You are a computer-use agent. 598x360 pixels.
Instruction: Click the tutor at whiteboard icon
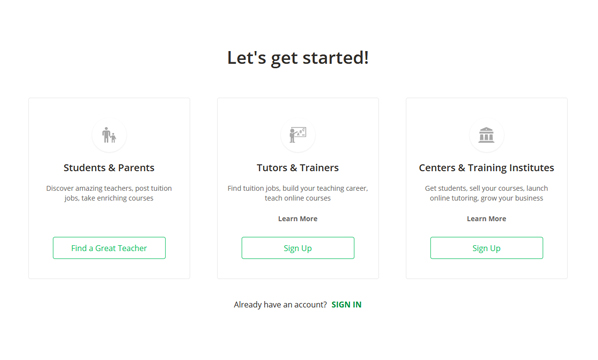point(298,135)
